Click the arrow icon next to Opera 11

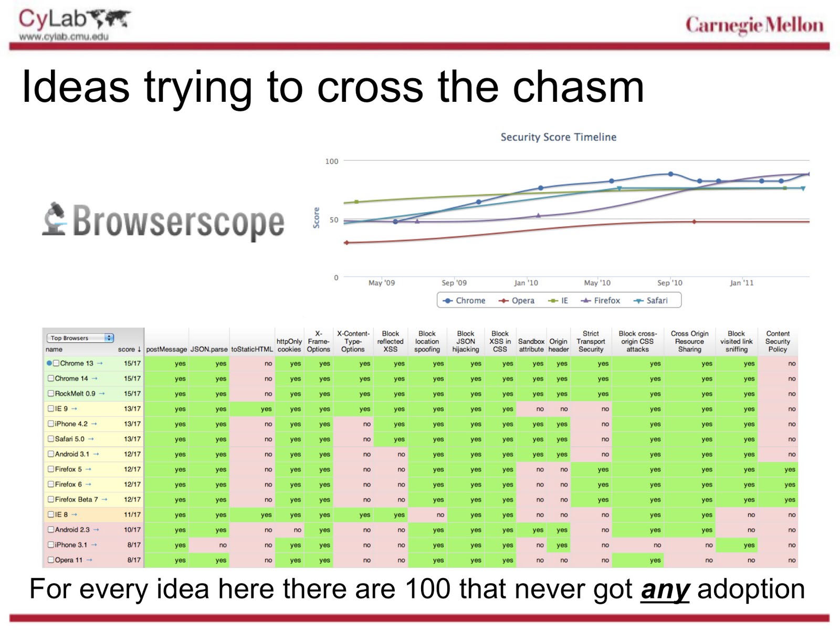pos(89,560)
